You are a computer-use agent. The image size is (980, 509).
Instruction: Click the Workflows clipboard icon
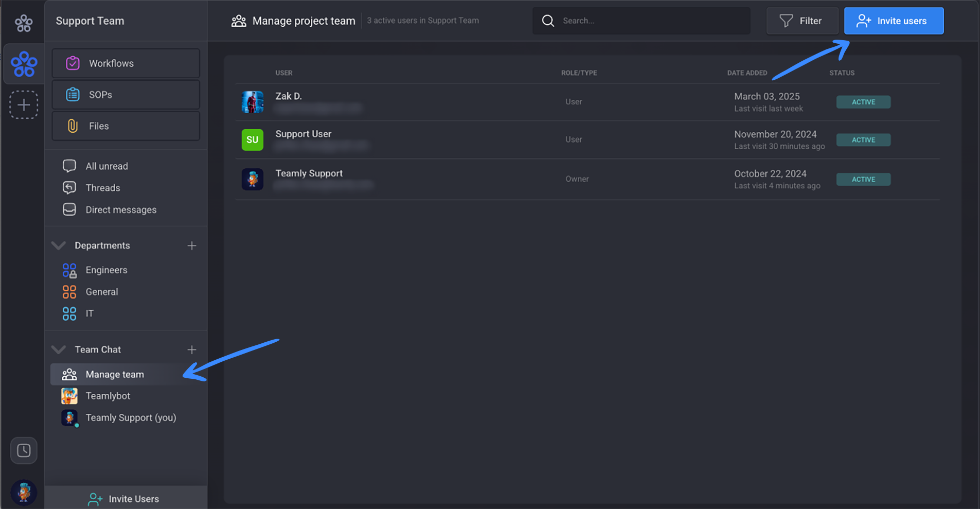pos(73,63)
